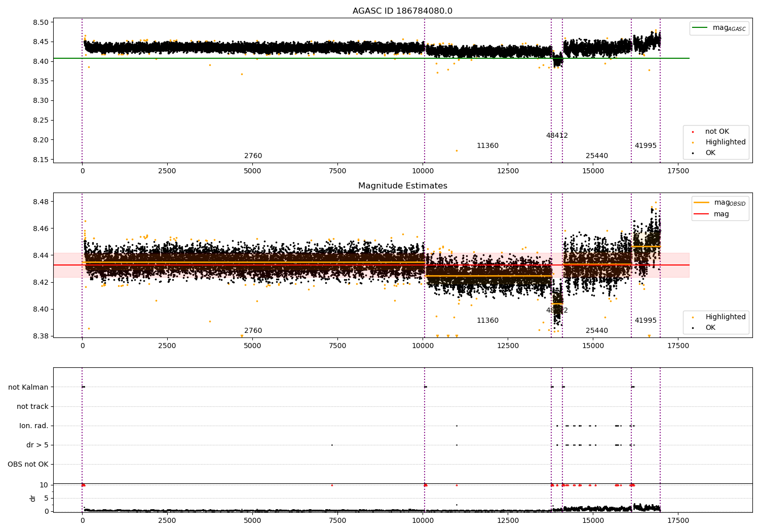The width and height of the screenshot is (760, 532).
Task: Click obsid label 48412 in the top plot
Action: point(557,136)
